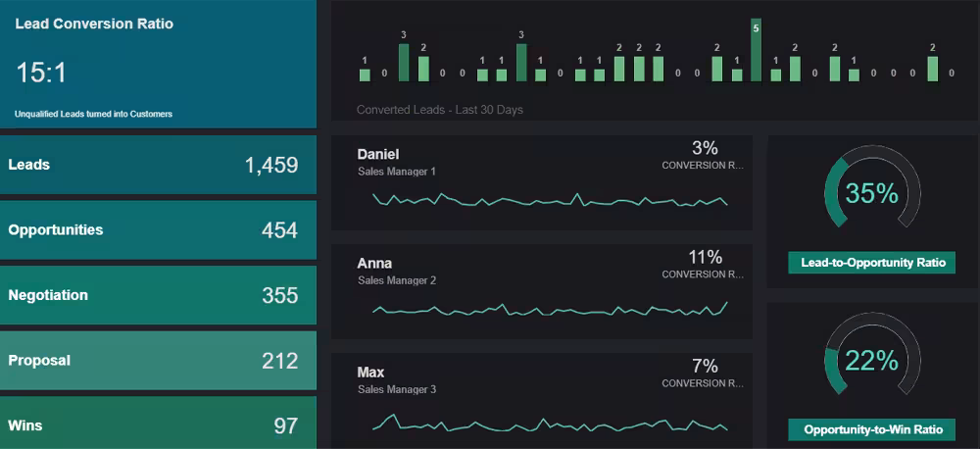Click the 22% gauge dial
Viewport: 980px width, 449px height.
871,361
